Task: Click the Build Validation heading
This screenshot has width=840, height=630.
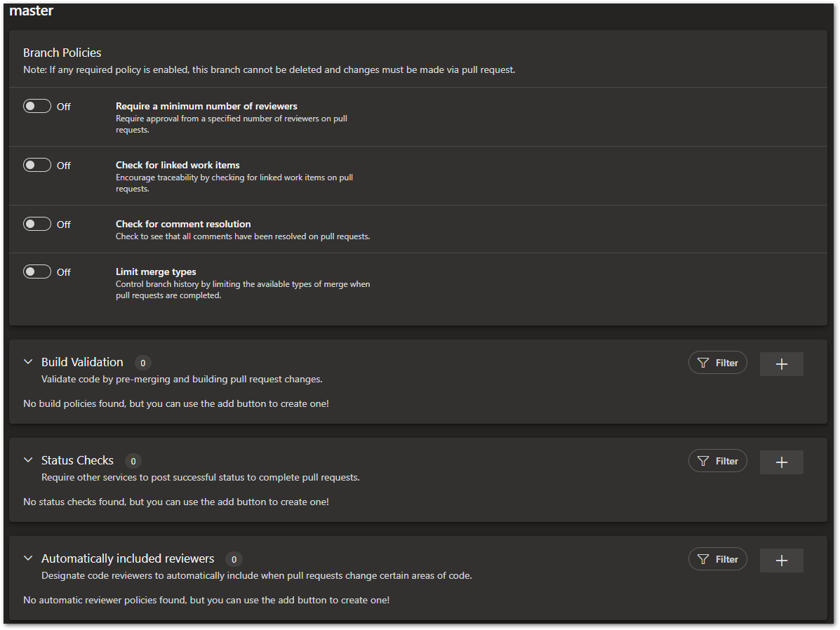Action: click(x=82, y=362)
